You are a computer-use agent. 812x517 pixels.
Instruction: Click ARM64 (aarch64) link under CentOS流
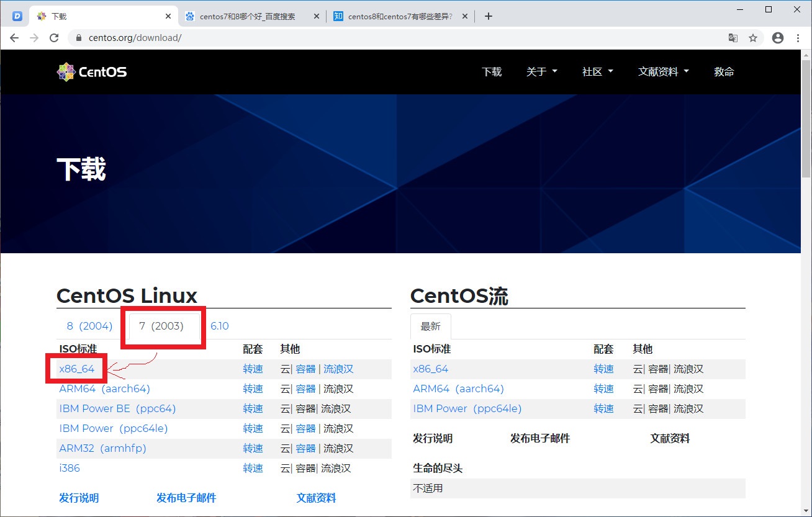coord(459,389)
